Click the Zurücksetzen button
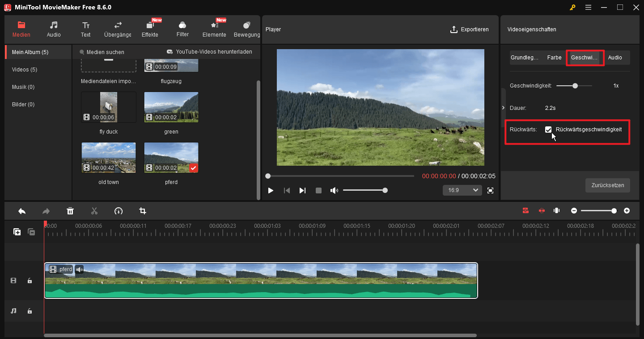 607,185
